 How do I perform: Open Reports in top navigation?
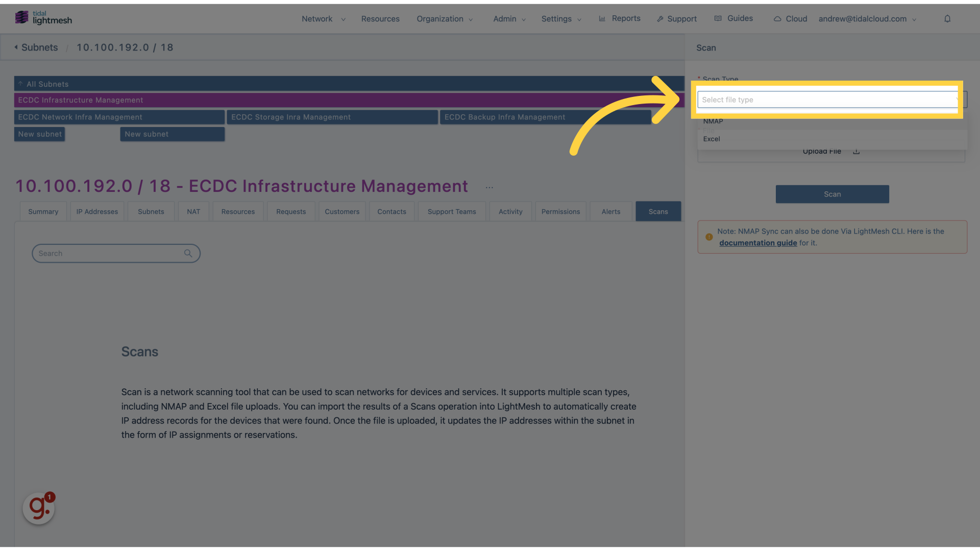pos(626,18)
